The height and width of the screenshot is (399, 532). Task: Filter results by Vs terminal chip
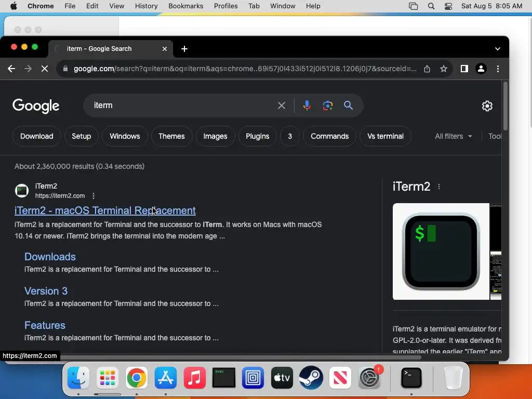(x=385, y=137)
